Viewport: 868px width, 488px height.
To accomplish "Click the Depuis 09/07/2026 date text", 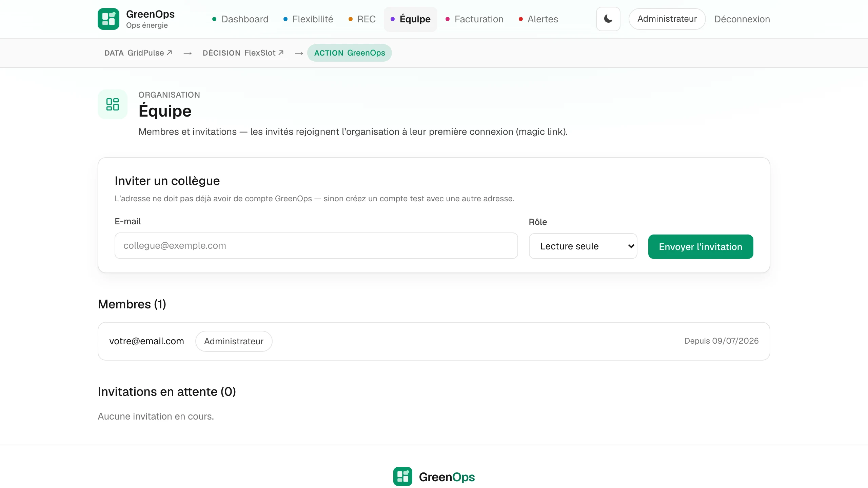I will click(721, 341).
